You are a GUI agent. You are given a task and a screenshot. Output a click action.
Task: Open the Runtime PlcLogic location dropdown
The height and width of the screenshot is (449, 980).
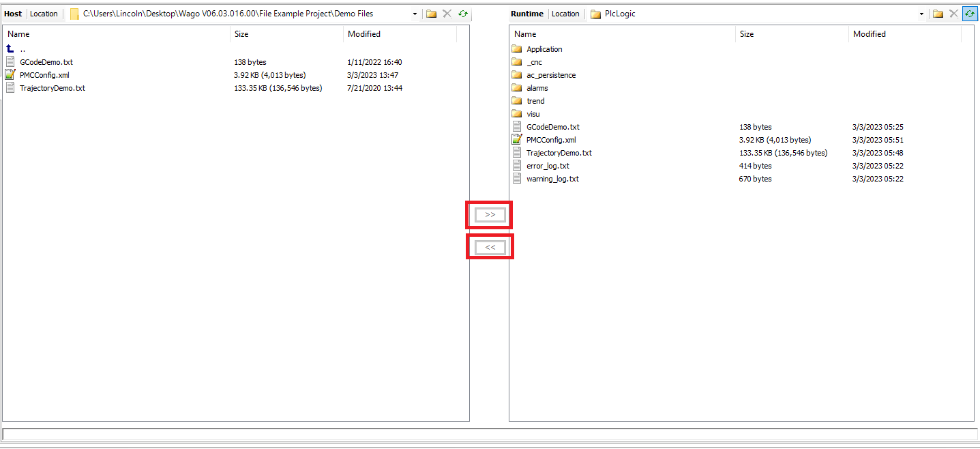click(921, 14)
